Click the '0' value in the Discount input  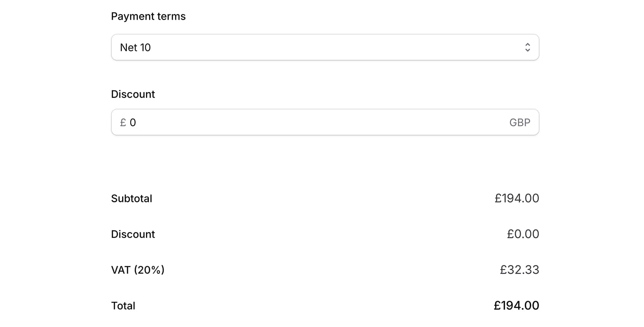pyautogui.click(x=133, y=122)
